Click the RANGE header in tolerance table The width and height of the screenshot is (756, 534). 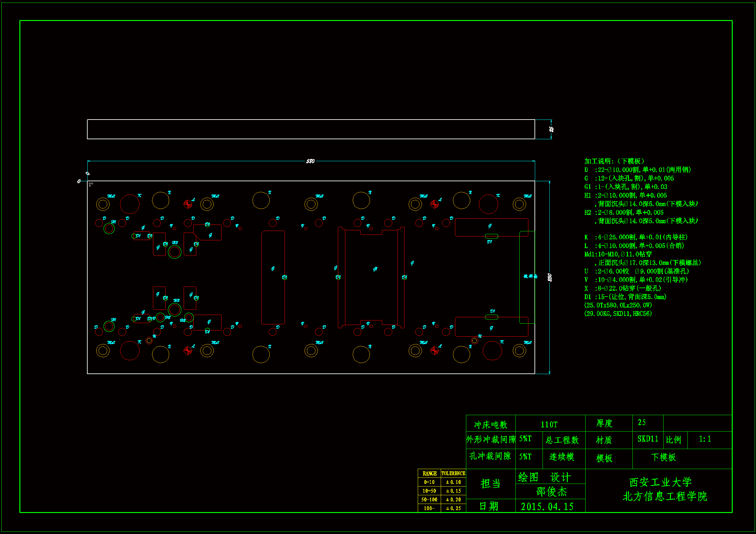pos(429,474)
